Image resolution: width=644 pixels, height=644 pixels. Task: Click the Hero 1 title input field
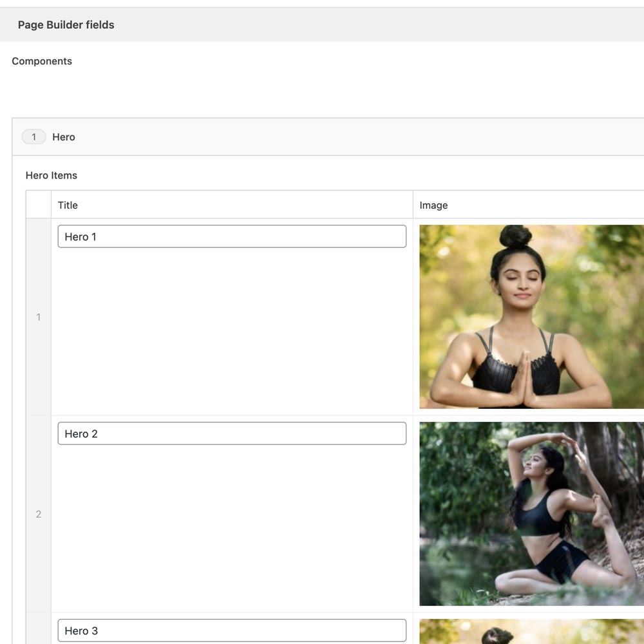coord(232,236)
